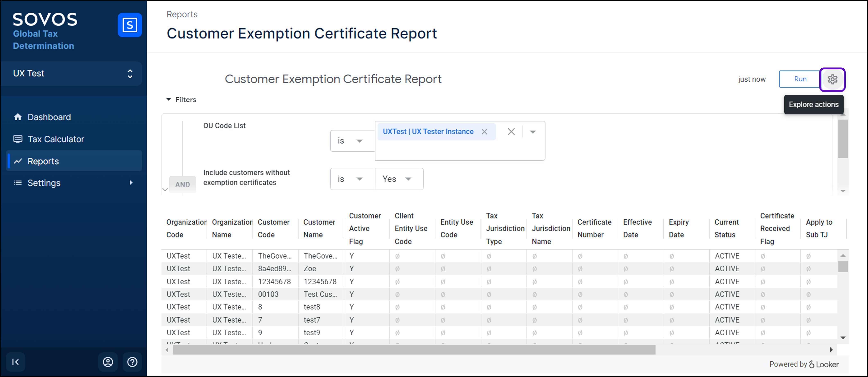Open the help question mark icon
868x377 pixels.
[132, 362]
